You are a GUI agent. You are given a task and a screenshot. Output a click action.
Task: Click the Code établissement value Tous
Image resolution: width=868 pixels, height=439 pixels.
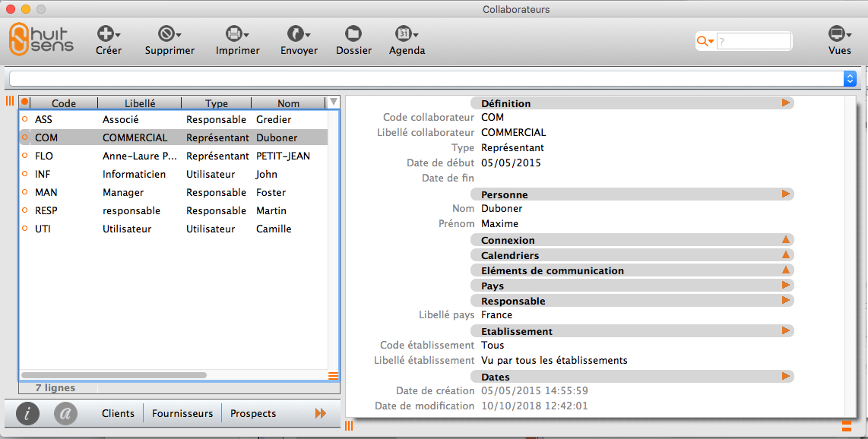(x=493, y=345)
